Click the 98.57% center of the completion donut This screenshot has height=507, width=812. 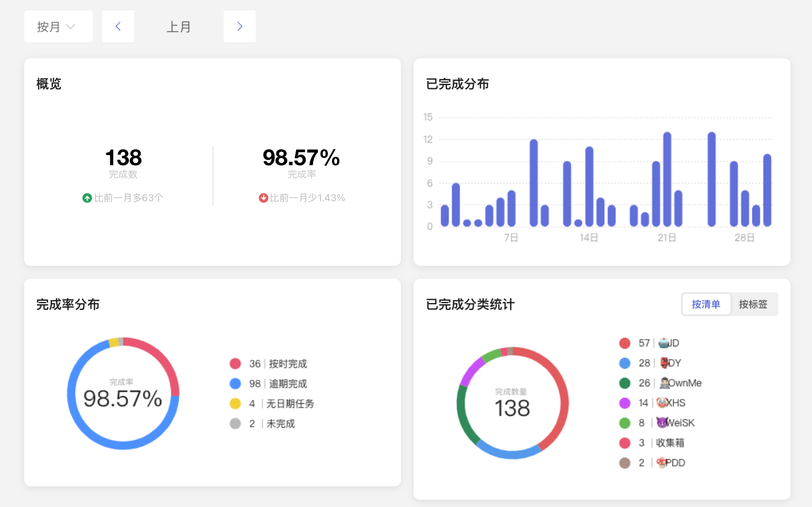123,399
